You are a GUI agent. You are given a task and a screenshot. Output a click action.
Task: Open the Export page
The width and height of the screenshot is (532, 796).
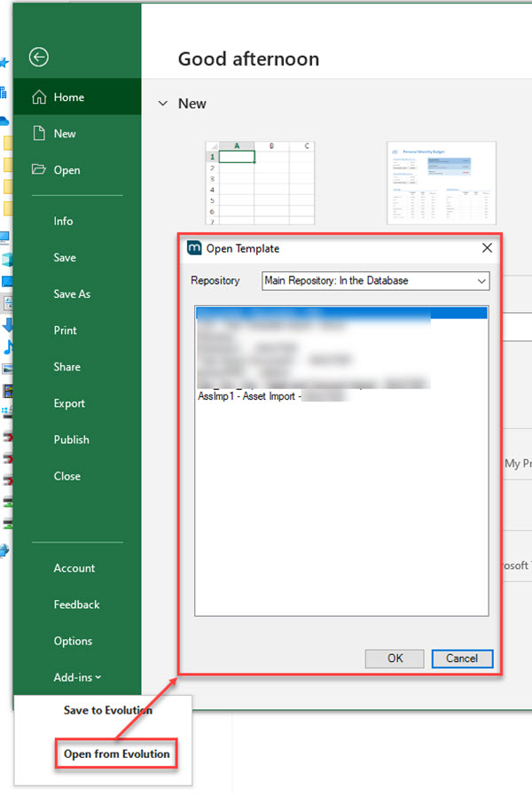69,403
